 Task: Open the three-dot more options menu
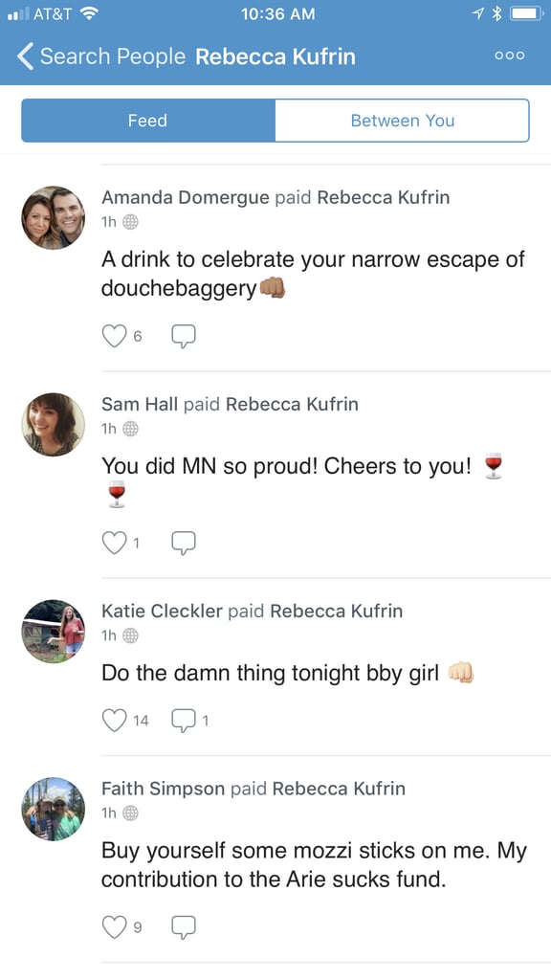tap(509, 56)
